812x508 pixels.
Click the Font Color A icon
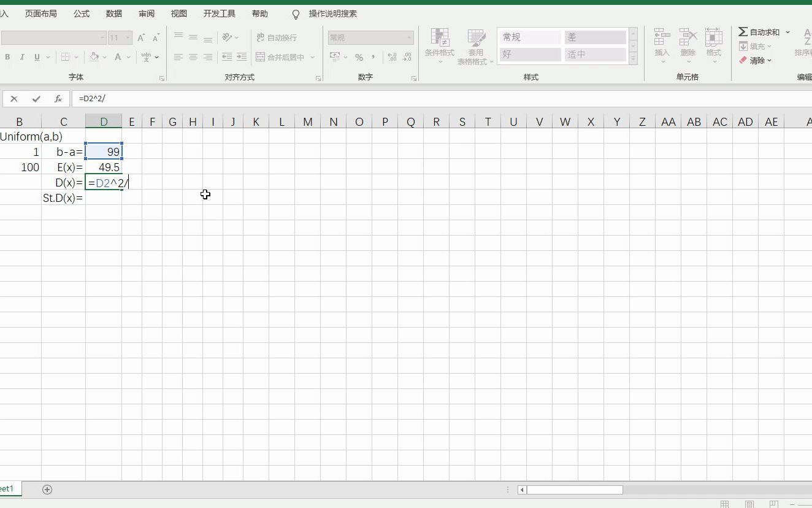[x=118, y=57]
